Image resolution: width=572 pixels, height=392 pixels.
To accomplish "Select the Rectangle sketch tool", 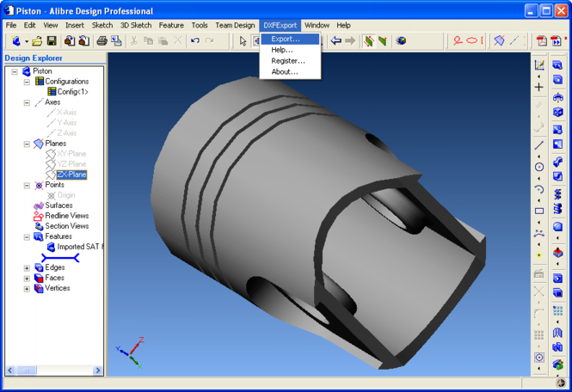I will click(539, 211).
